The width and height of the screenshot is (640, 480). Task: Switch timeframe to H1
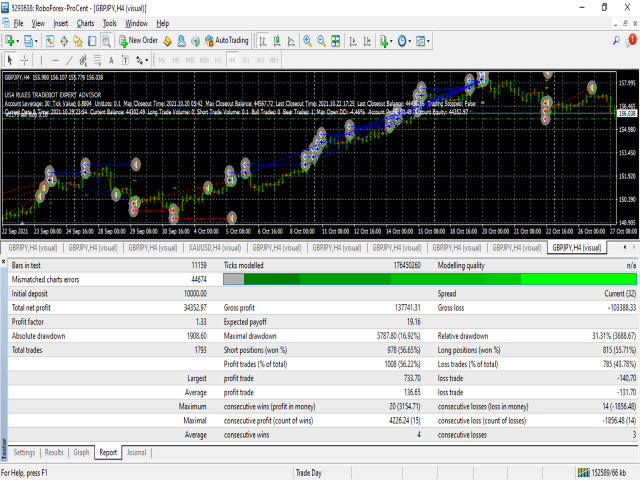click(218, 60)
